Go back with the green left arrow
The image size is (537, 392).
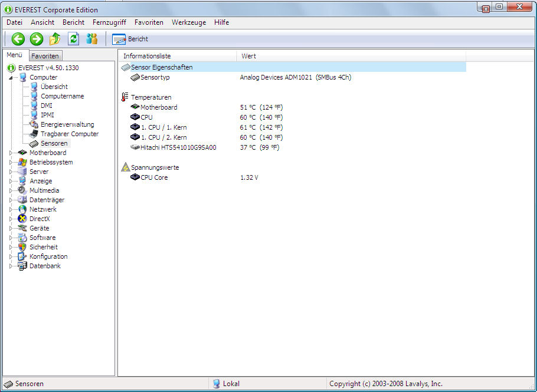(x=18, y=39)
